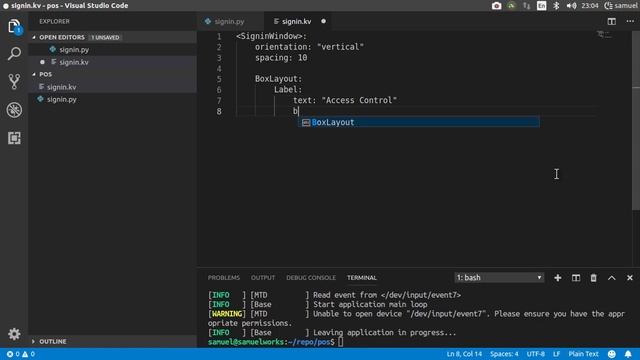The height and width of the screenshot is (360, 640).
Task: Switch to the Output panel tab
Action: (x=263, y=278)
